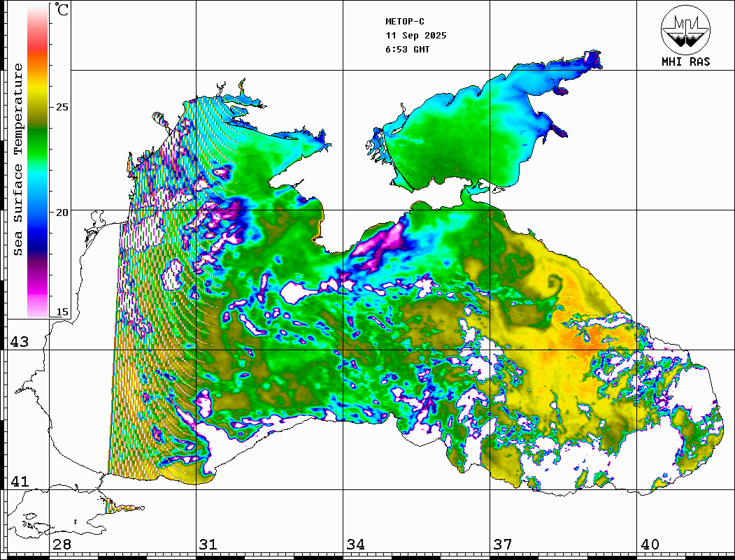Image resolution: width=735 pixels, height=560 pixels.
Task: Click the Sea Surface Temperature vertical title
Action: click(x=18, y=159)
